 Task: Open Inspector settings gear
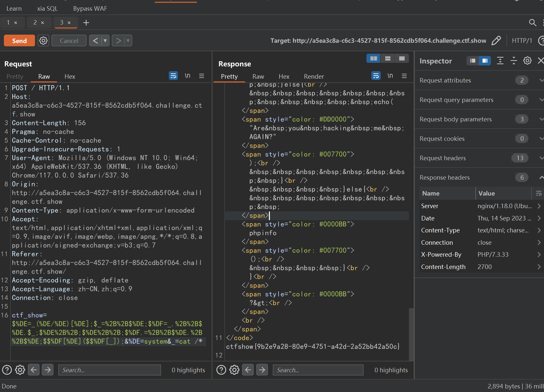point(527,61)
